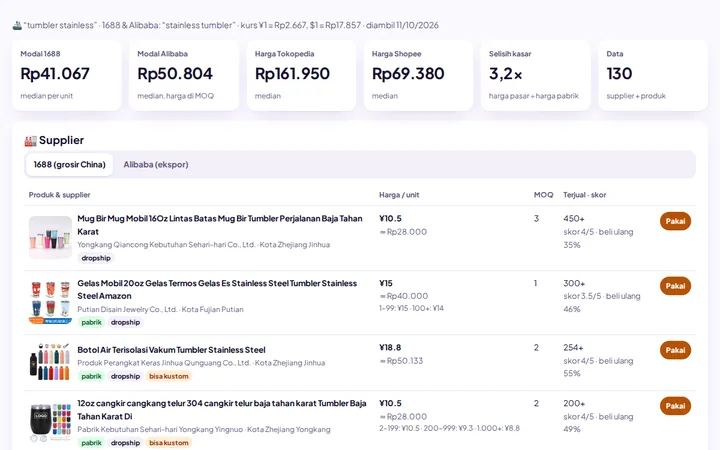Click the 254+ sold count

click(x=573, y=348)
